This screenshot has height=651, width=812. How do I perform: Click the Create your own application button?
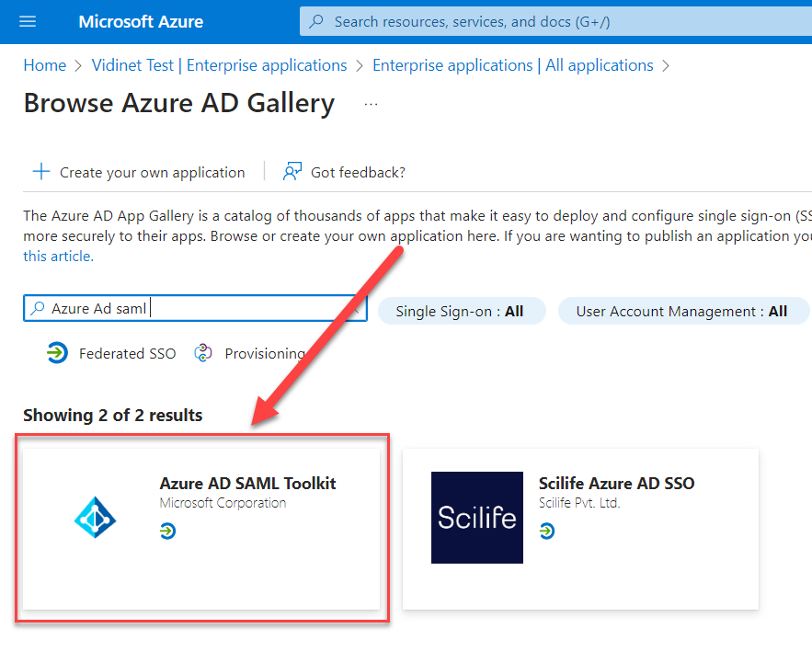coord(152,172)
